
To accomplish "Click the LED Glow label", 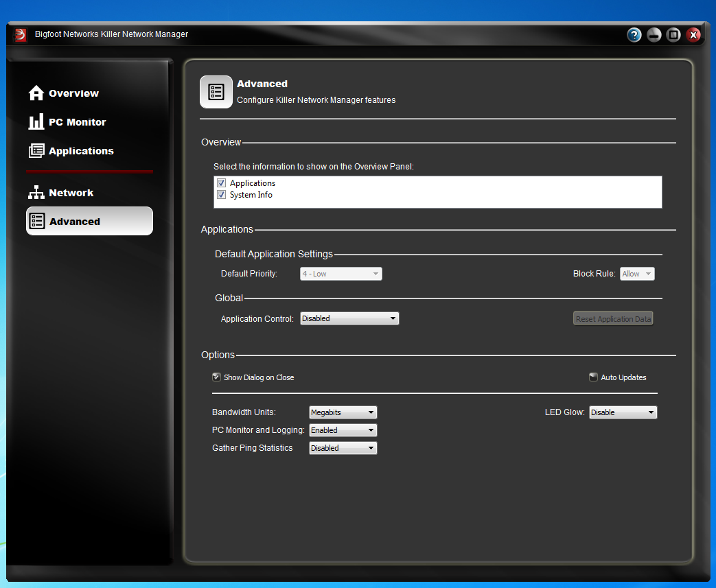I will click(x=564, y=412).
